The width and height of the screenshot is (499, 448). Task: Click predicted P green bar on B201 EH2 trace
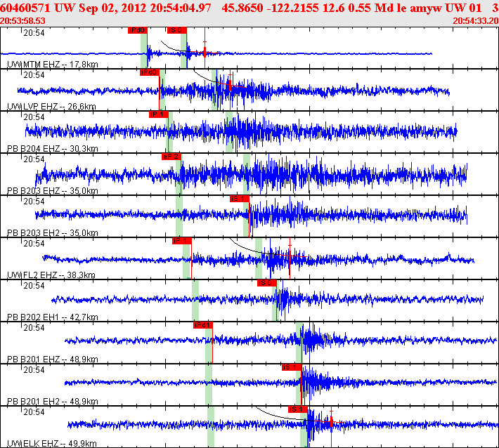(209, 385)
